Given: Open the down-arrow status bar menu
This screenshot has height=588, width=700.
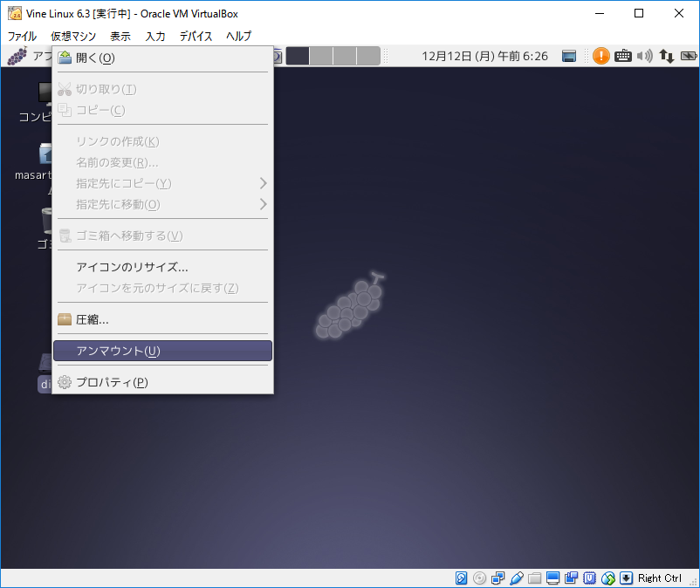Looking at the screenshot, I should (x=628, y=578).
